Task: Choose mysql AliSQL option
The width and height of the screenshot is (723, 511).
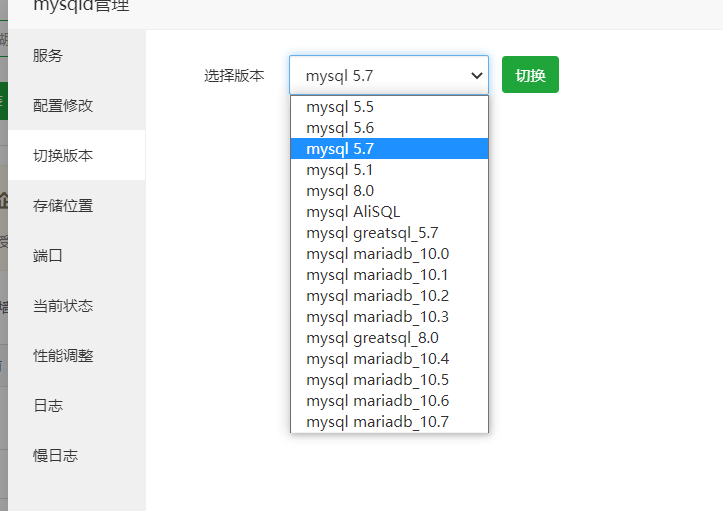Action: point(389,212)
